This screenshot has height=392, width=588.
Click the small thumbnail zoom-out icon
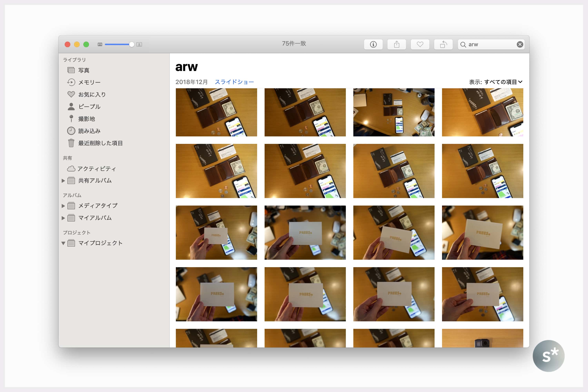[100, 44]
